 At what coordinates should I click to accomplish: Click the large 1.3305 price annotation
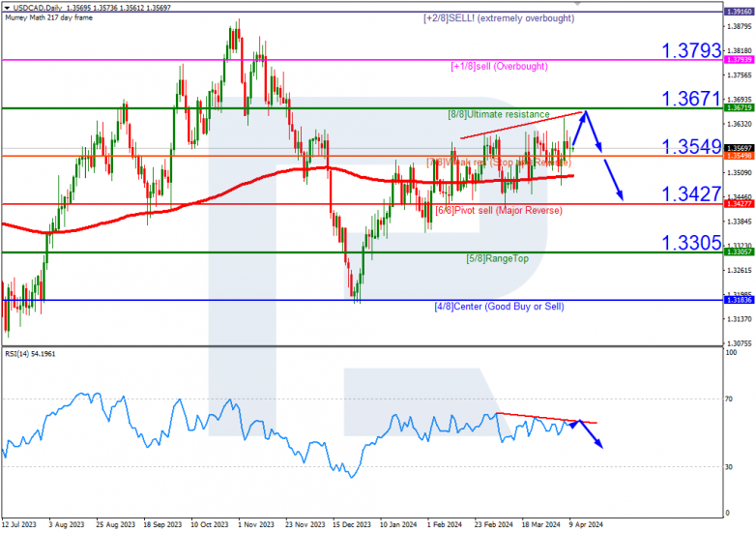[x=691, y=243]
